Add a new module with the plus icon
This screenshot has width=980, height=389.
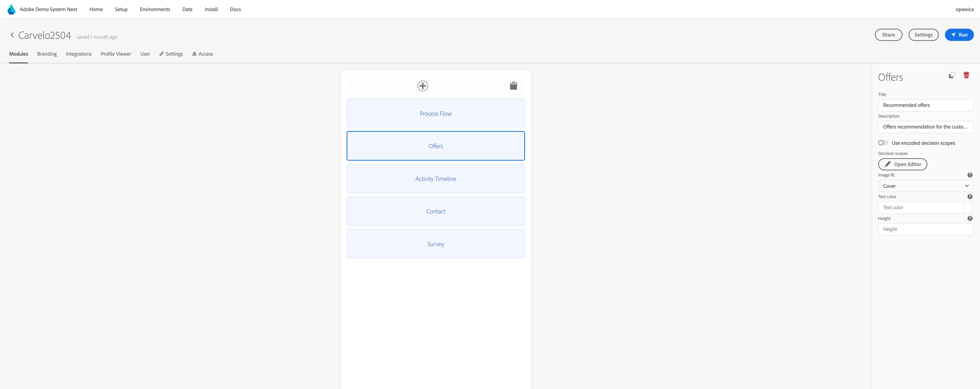423,85
